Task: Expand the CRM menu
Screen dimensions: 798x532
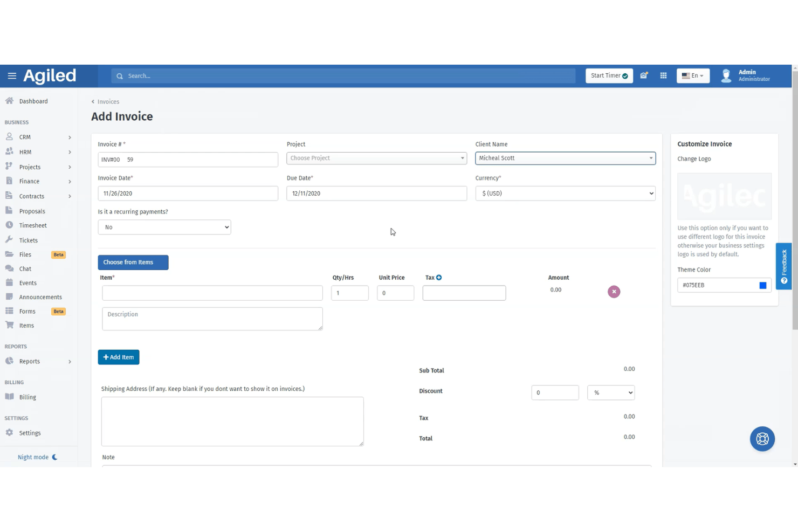Action: (38, 137)
